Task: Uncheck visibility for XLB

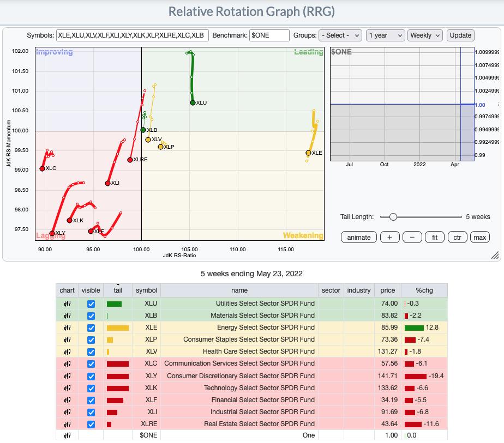Action: click(91, 316)
